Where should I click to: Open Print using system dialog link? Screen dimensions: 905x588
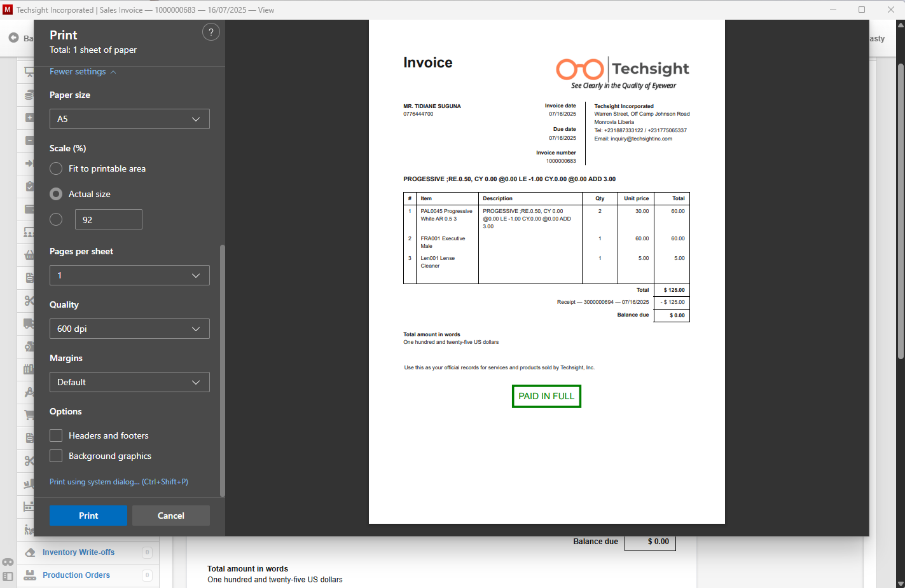[x=119, y=482]
